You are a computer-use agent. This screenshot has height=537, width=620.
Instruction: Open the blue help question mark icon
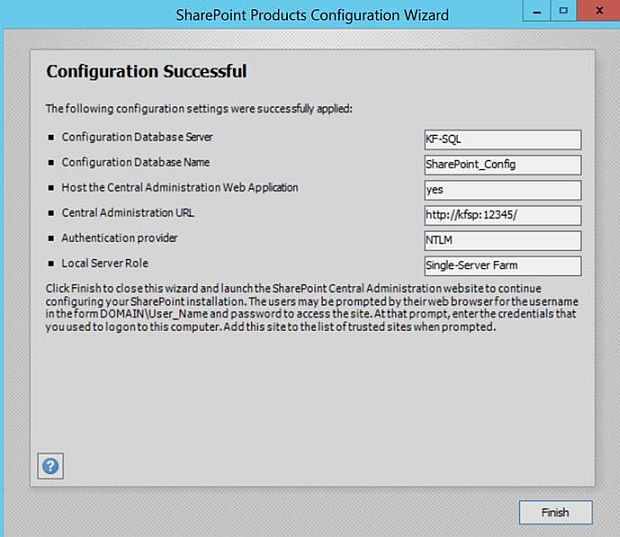[x=50, y=466]
